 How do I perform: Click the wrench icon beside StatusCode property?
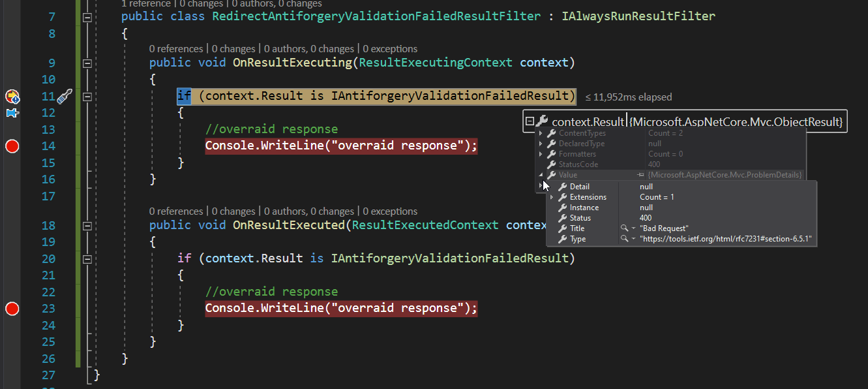(552, 164)
